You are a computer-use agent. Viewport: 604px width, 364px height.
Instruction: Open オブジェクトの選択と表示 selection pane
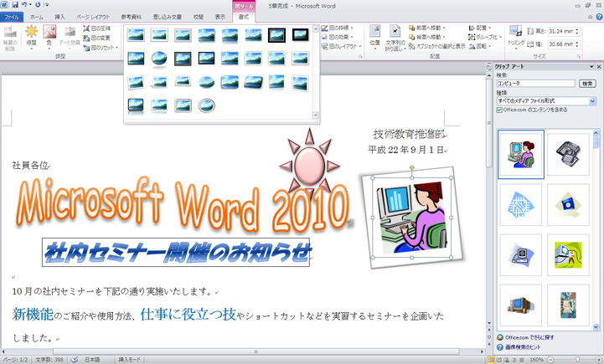point(436,46)
